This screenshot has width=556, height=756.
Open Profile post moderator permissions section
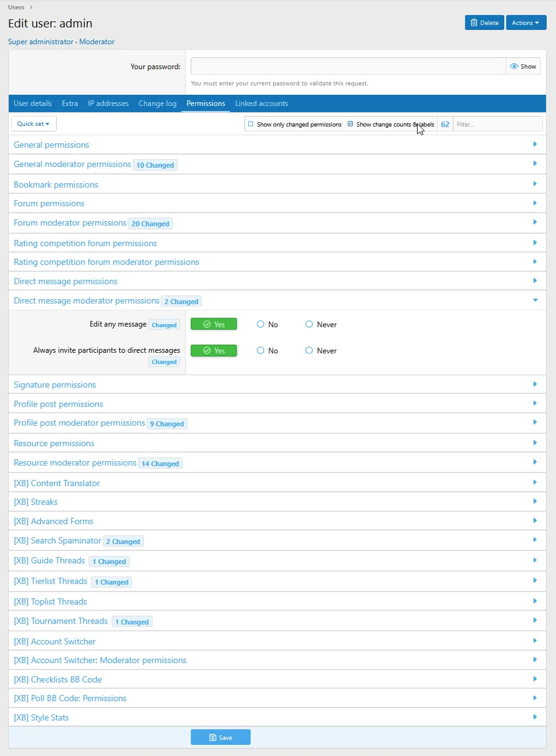(x=277, y=423)
